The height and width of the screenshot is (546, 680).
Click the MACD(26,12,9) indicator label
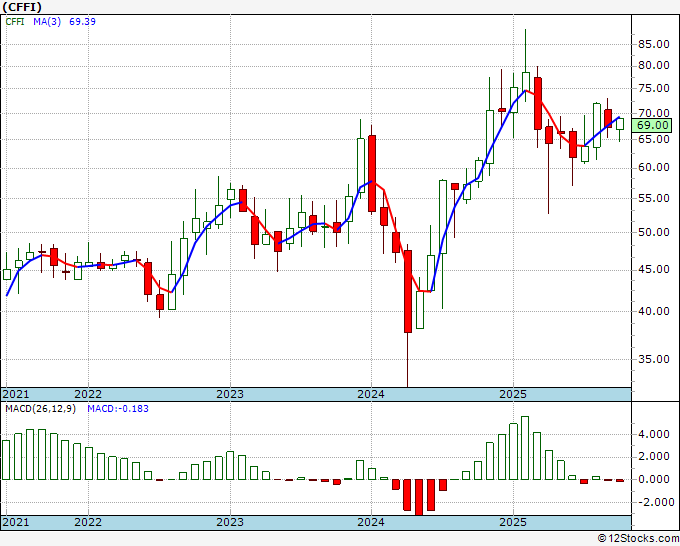40,409
